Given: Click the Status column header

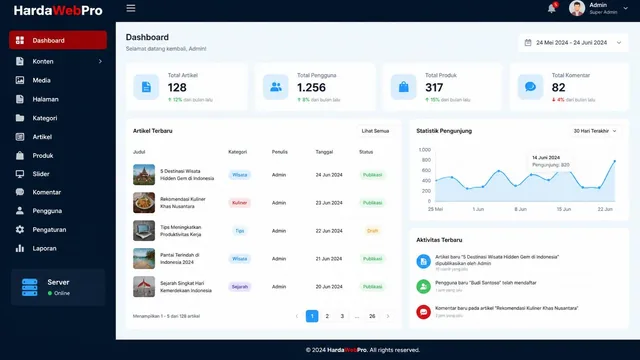Looking at the screenshot, I should [366, 152].
